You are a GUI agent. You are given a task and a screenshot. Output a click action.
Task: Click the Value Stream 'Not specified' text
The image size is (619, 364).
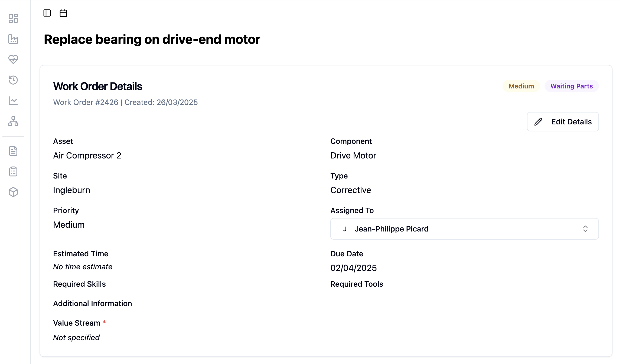pos(76,337)
